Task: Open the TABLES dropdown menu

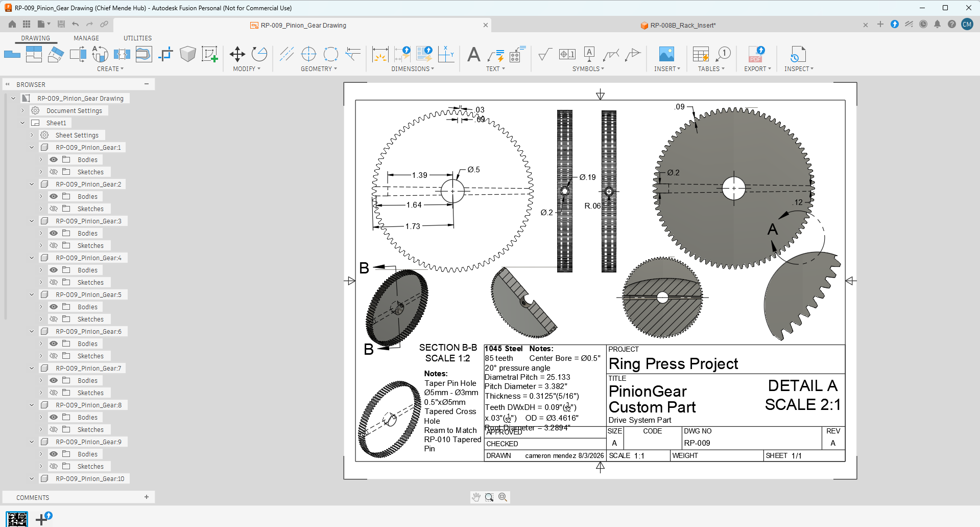Action: pyautogui.click(x=711, y=68)
